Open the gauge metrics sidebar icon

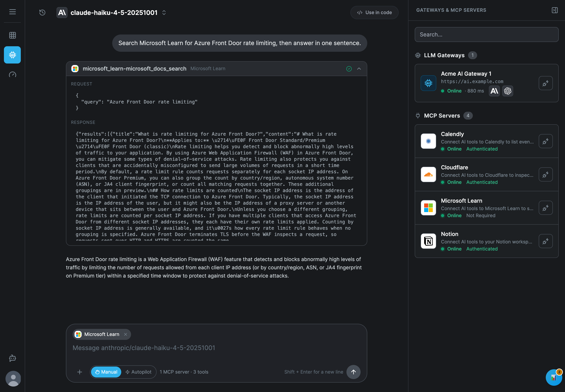12,74
